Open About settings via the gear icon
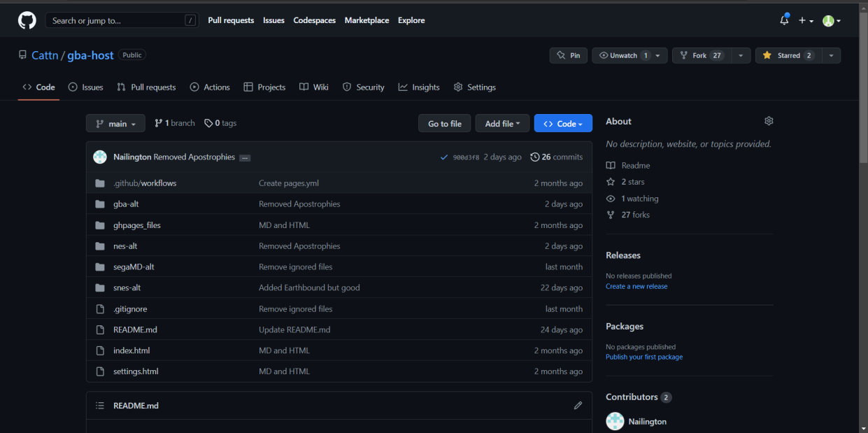The image size is (868, 433). [x=768, y=120]
